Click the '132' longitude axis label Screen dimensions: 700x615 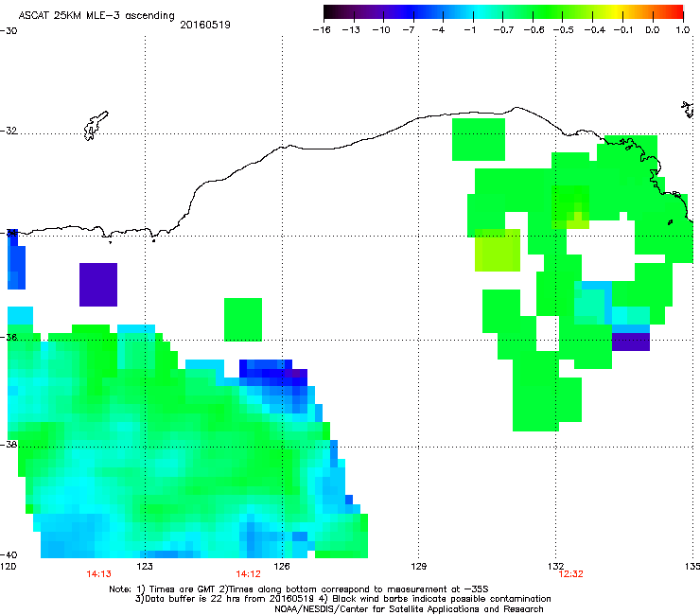(555, 567)
